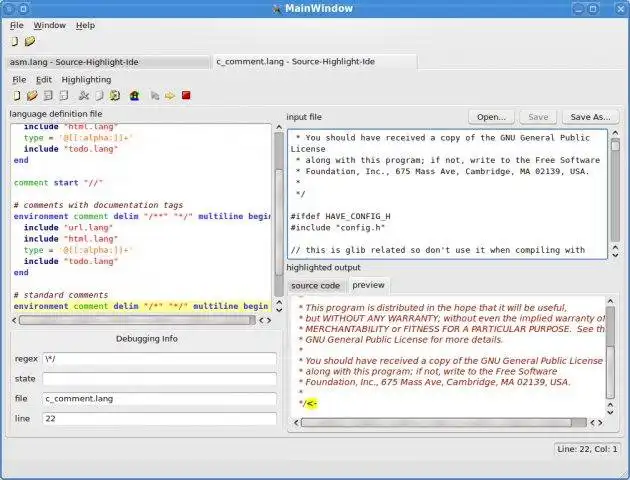Click the yellow arrow debug step icon
This screenshot has height=480, width=630.
(x=170, y=96)
